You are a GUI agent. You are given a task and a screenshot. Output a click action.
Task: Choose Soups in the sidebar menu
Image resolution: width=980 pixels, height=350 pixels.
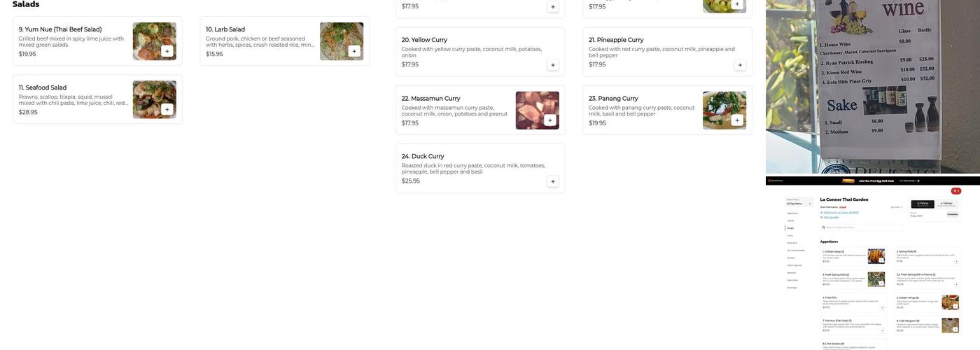click(790, 227)
